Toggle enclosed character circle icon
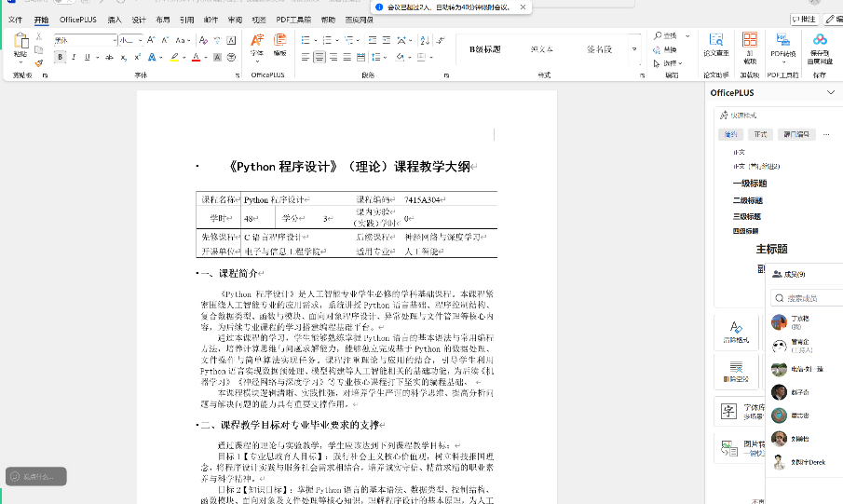Image resolution: width=843 pixels, height=504 pixels. click(232, 57)
